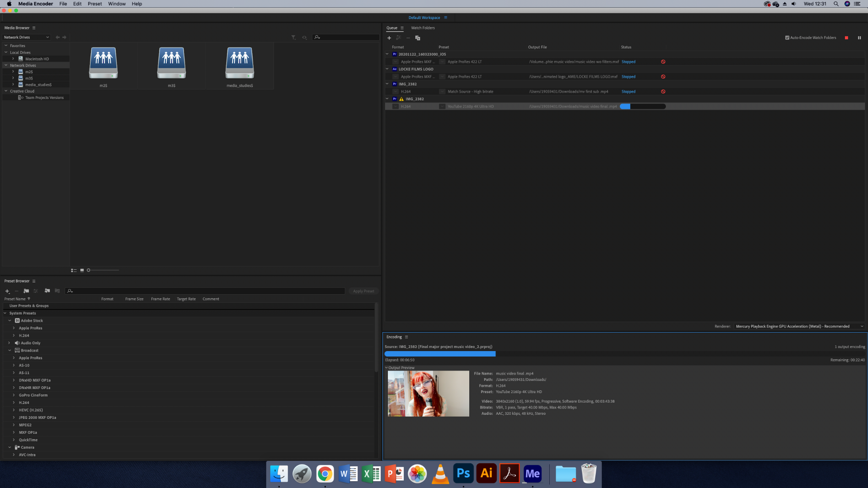868x488 pixels.
Task: Switch to the Watch Folders tab
Action: click(x=423, y=28)
